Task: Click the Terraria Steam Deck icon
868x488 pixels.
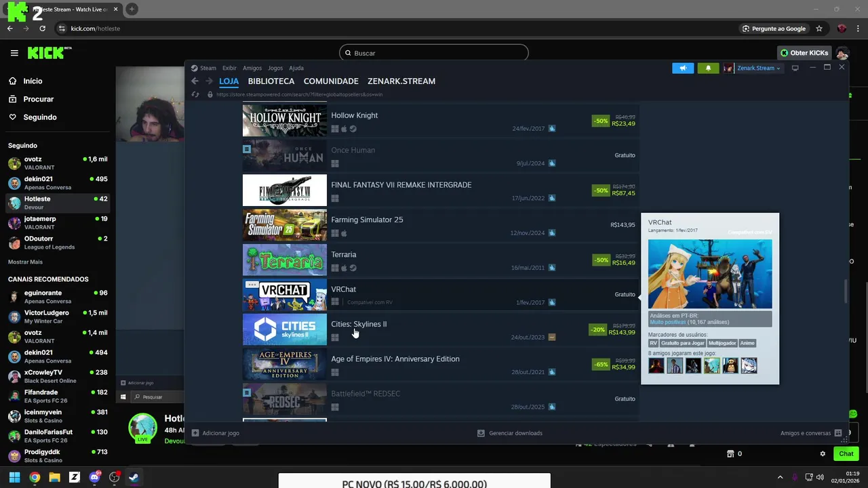Action: coord(353,268)
